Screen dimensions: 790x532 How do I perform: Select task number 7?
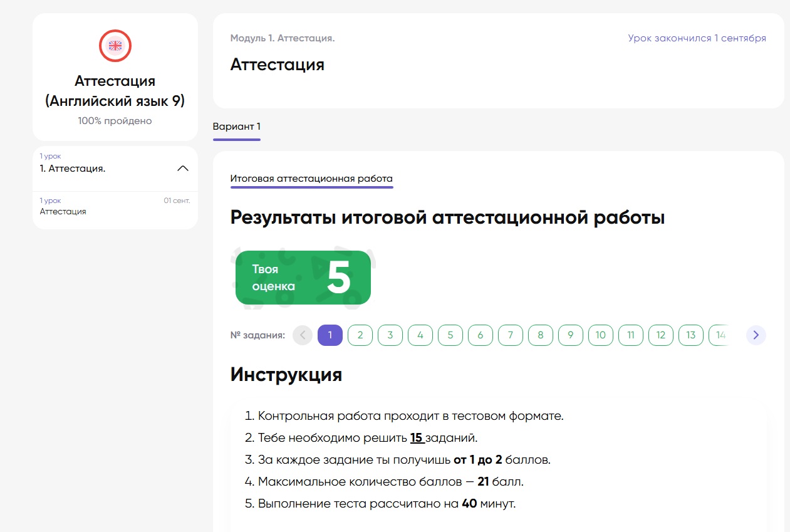[510, 335]
